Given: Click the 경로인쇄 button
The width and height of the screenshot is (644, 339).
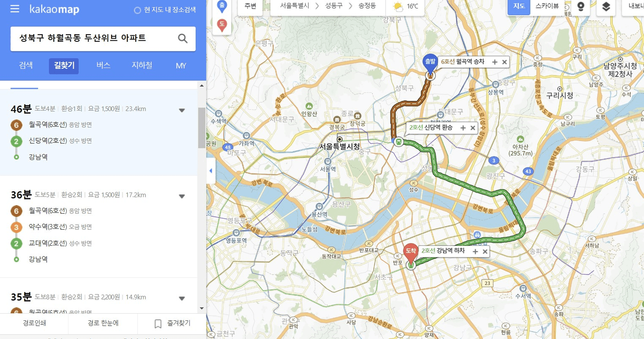Looking at the screenshot, I should (34, 323).
